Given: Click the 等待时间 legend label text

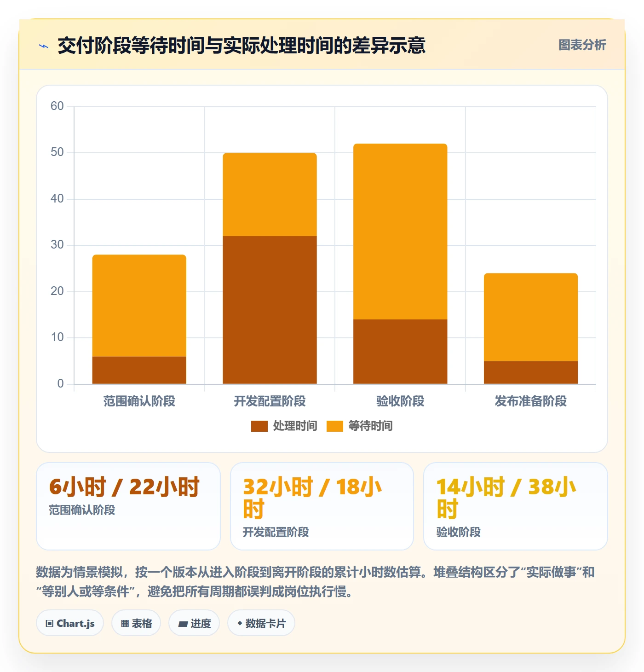Looking at the screenshot, I should click(370, 426).
